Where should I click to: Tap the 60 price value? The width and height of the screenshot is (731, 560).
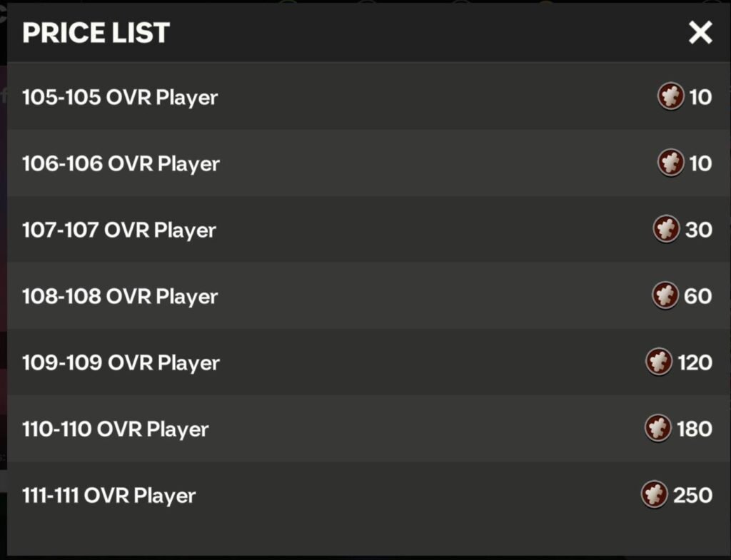(x=697, y=296)
